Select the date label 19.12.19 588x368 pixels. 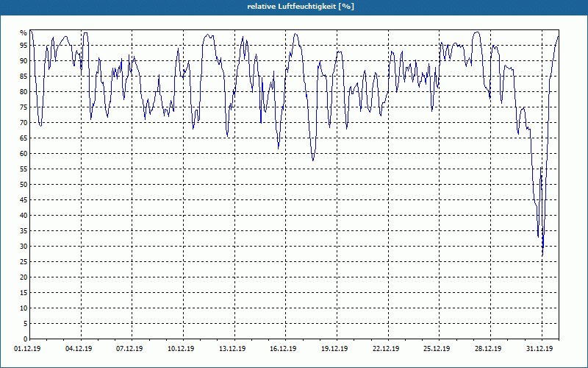pyautogui.click(x=334, y=349)
